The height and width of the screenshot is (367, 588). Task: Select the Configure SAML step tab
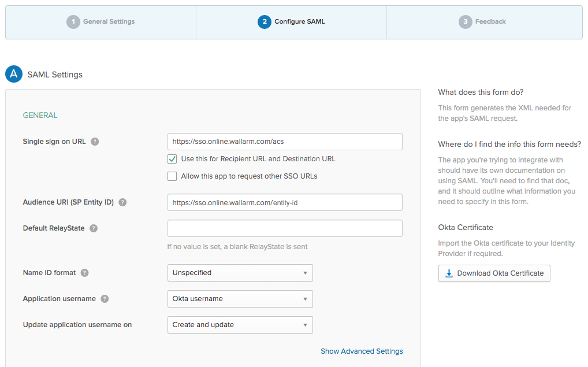coord(292,22)
